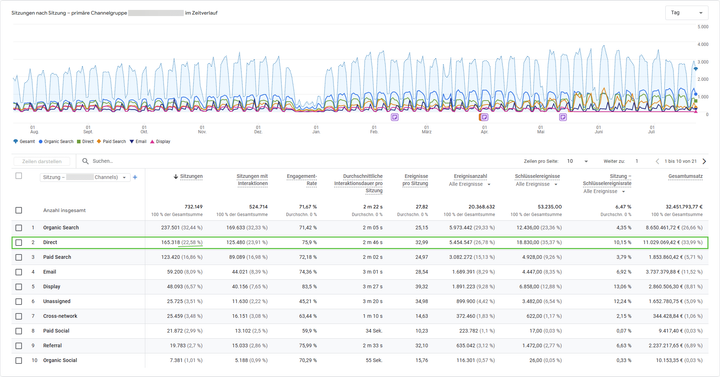Select the Cross-network row checkbox
720x377 pixels.
(x=18, y=316)
